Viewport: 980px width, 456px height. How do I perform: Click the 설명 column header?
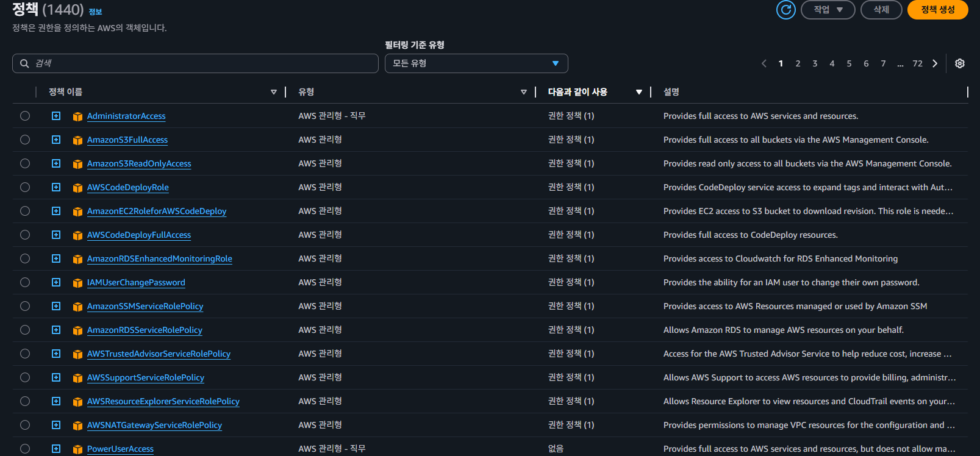pos(671,92)
